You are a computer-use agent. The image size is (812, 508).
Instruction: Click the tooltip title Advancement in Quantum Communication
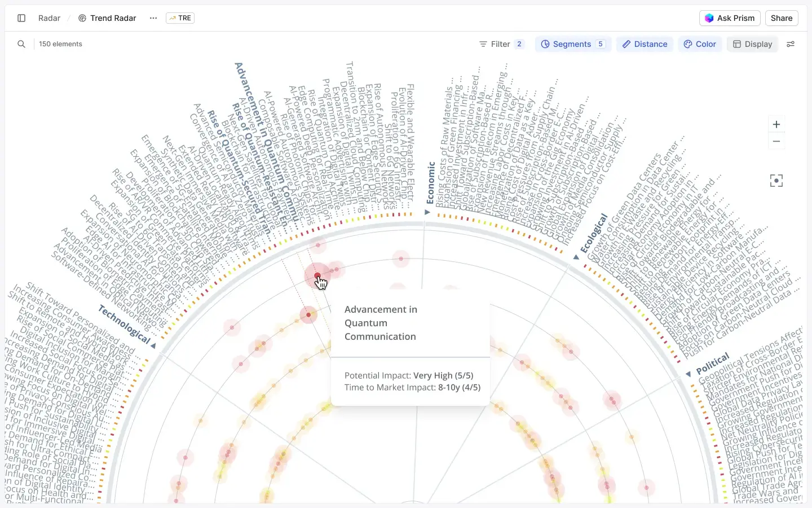[x=381, y=323]
